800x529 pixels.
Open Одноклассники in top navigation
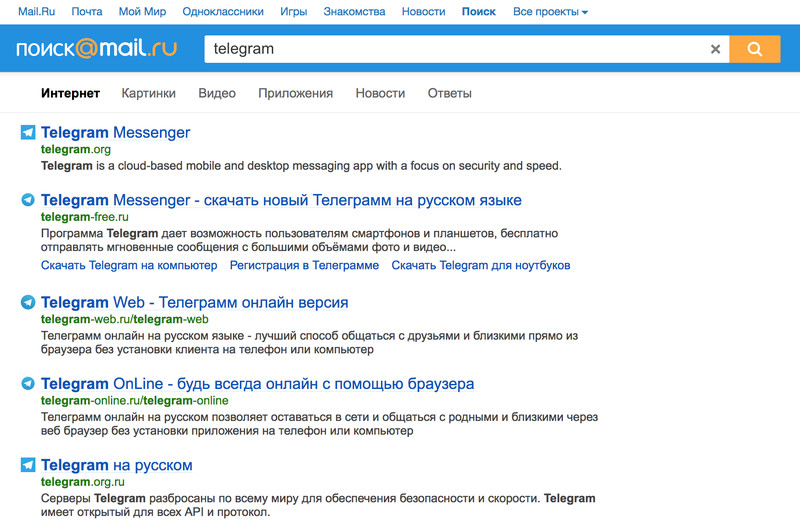pyautogui.click(x=223, y=12)
